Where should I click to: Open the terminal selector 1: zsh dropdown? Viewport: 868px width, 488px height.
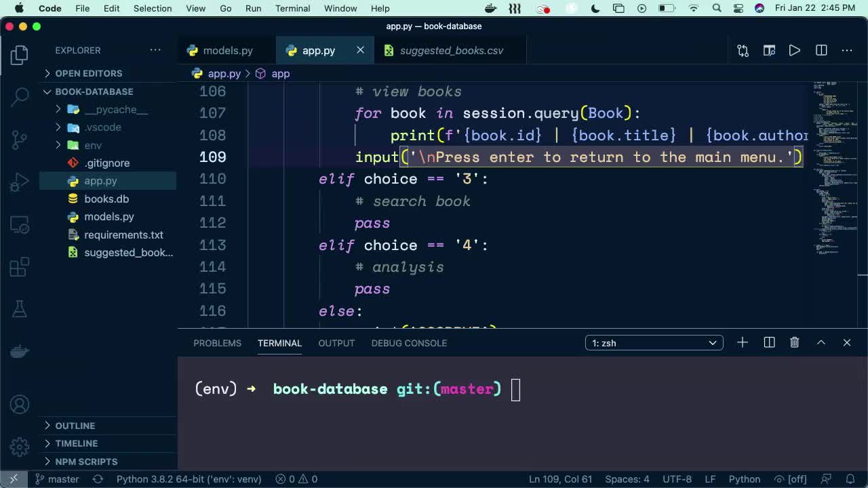coord(654,343)
